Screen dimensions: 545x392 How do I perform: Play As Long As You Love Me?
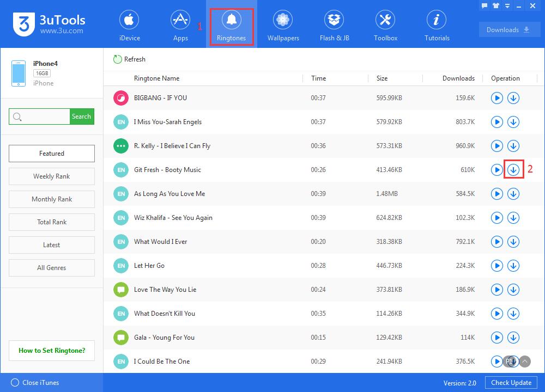click(497, 194)
